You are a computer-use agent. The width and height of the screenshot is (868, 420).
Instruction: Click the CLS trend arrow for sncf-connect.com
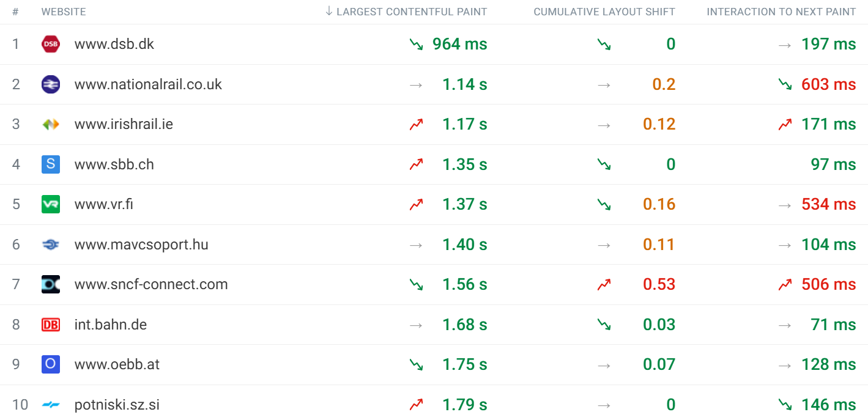point(604,284)
